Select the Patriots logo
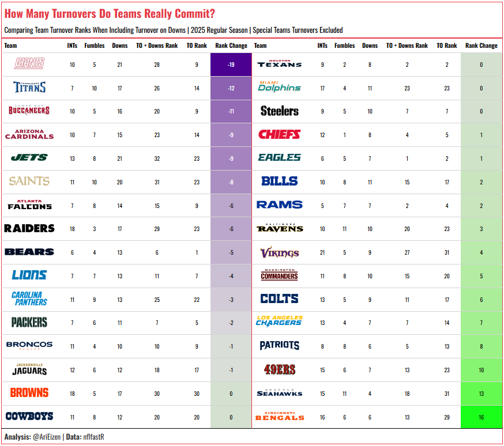Image resolution: width=504 pixels, height=446 pixels. coord(279,346)
